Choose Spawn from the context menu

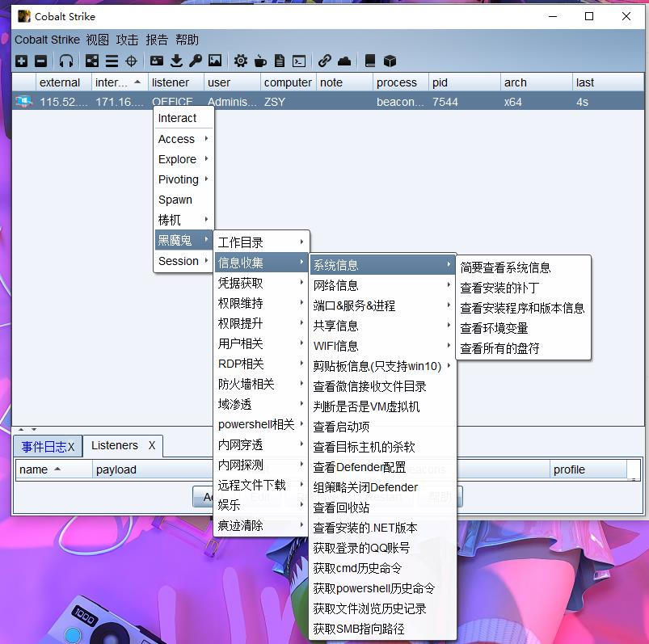pos(183,200)
